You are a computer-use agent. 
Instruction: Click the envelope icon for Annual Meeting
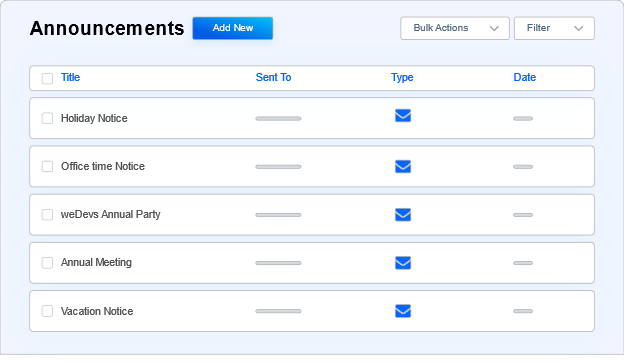pyautogui.click(x=403, y=263)
